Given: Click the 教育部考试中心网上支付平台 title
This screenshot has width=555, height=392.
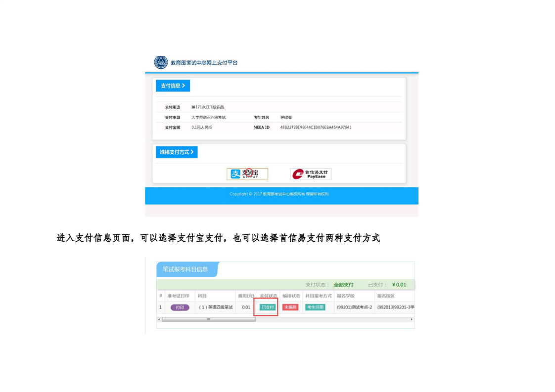Looking at the screenshot, I should 204,63.
